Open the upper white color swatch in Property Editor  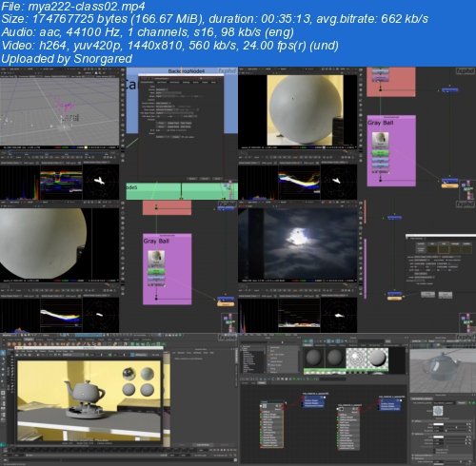(439, 424)
